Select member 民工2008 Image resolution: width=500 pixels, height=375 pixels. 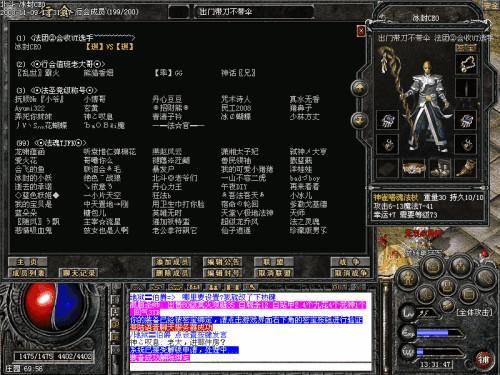pos(236,108)
